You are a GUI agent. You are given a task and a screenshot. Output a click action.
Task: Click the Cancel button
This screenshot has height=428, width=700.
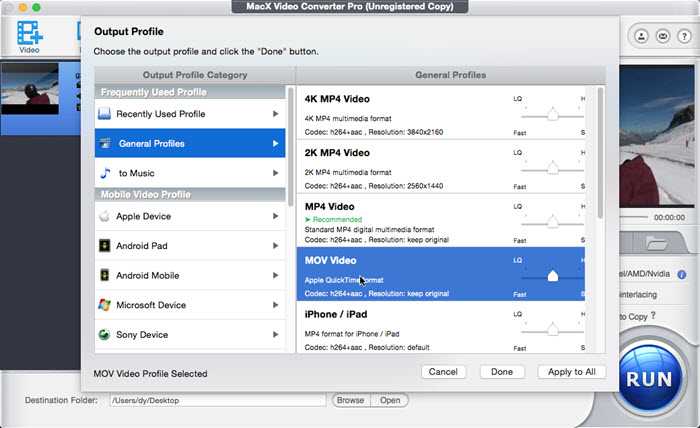(x=443, y=372)
